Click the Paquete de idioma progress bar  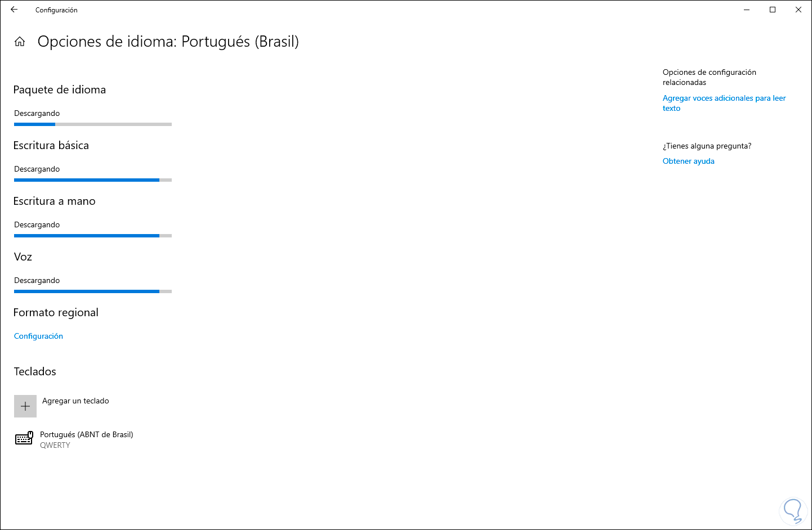(x=93, y=124)
